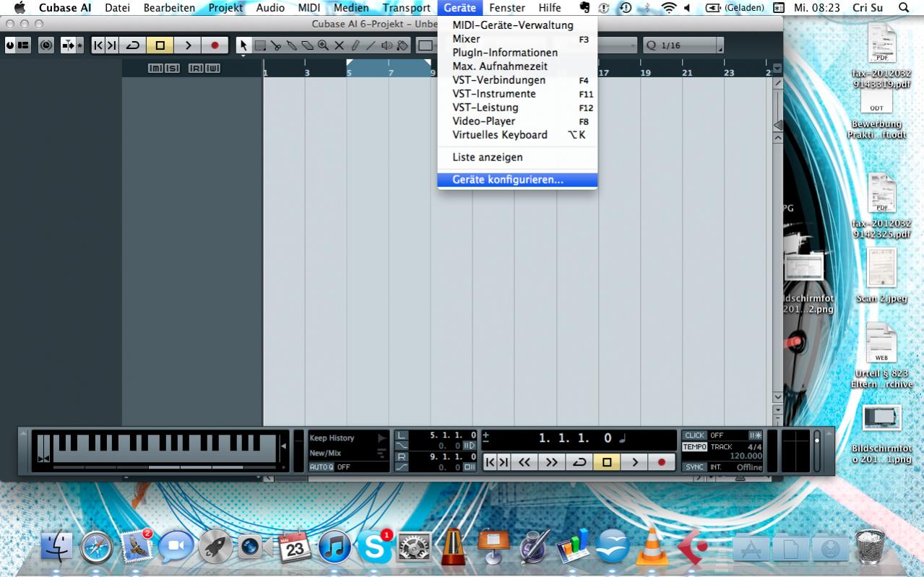Select the Range Selection tool

click(260, 45)
